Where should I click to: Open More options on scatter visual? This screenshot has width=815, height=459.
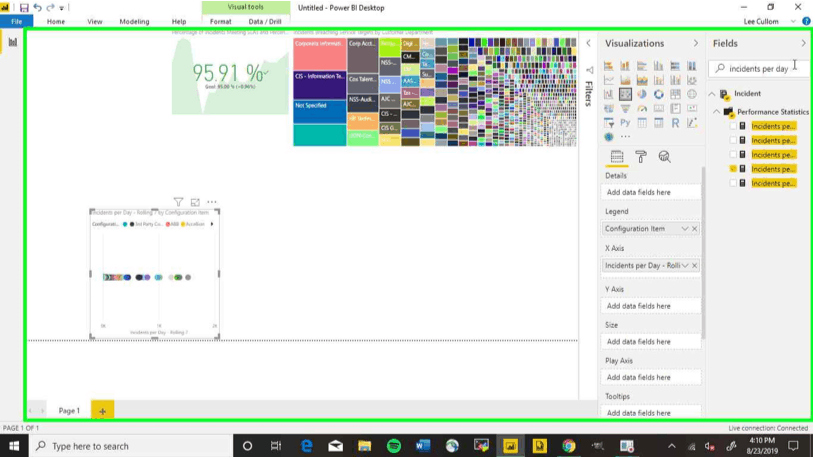point(212,202)
